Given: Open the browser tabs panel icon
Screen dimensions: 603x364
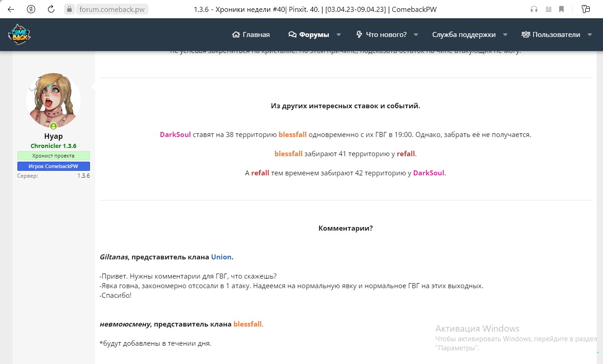Looking at the screenshot, I should click(586, 9).
